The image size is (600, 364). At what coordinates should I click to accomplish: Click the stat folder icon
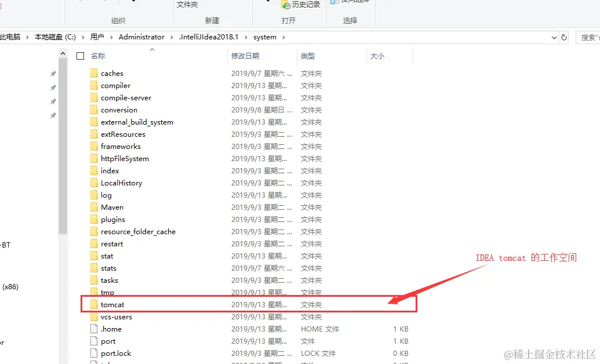pos(94,256)
